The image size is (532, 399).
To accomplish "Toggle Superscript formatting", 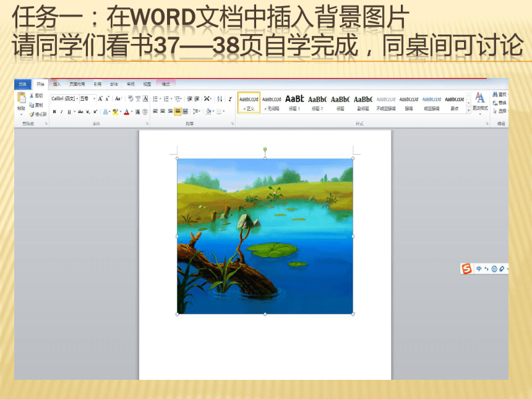I will pos(95,111).
